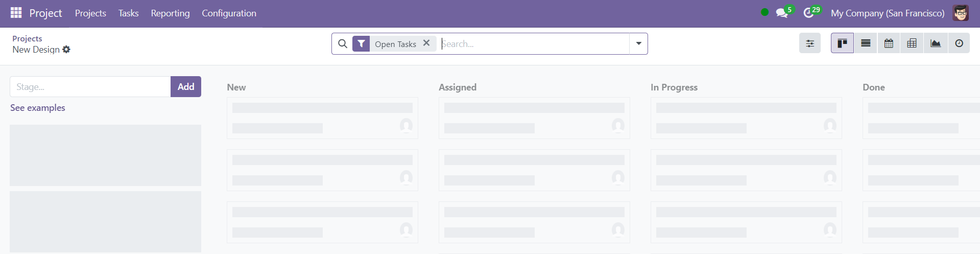Screen dimensions: 980x254
Task: Click the filter funnel icon
Action: coord(361,44)
